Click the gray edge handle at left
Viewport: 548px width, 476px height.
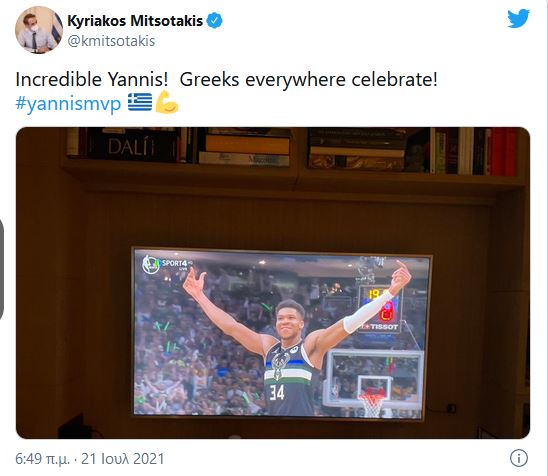pos(1,268)
